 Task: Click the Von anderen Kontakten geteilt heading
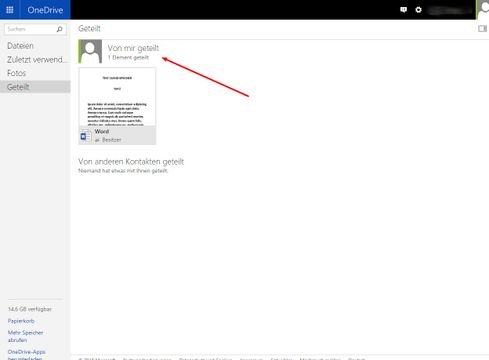(131, 162)
